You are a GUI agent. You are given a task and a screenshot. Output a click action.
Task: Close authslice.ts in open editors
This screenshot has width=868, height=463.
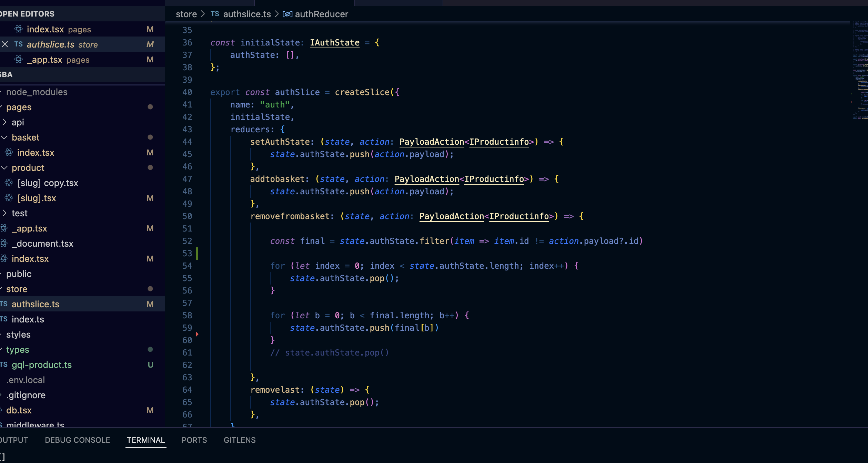click(x=5, y=44)
